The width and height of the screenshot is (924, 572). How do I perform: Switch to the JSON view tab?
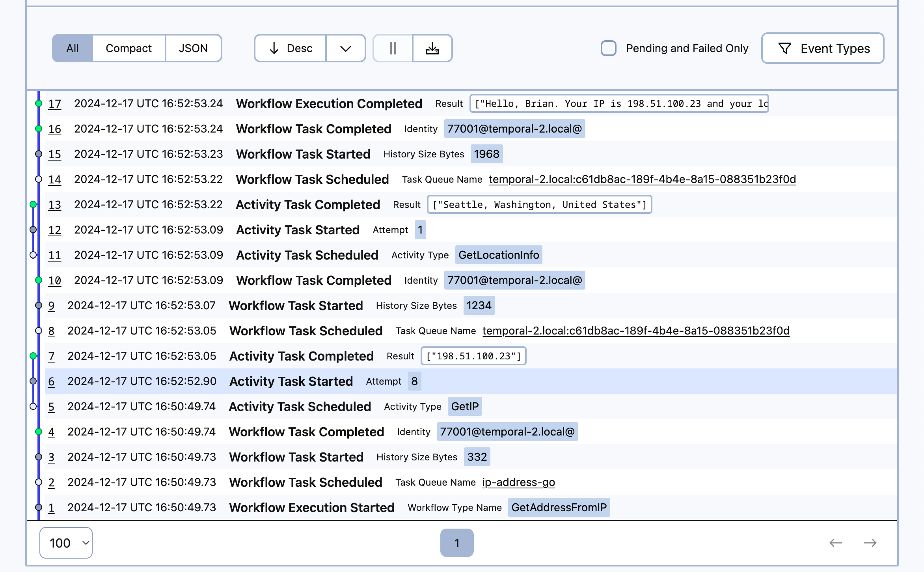pos(193,48)
